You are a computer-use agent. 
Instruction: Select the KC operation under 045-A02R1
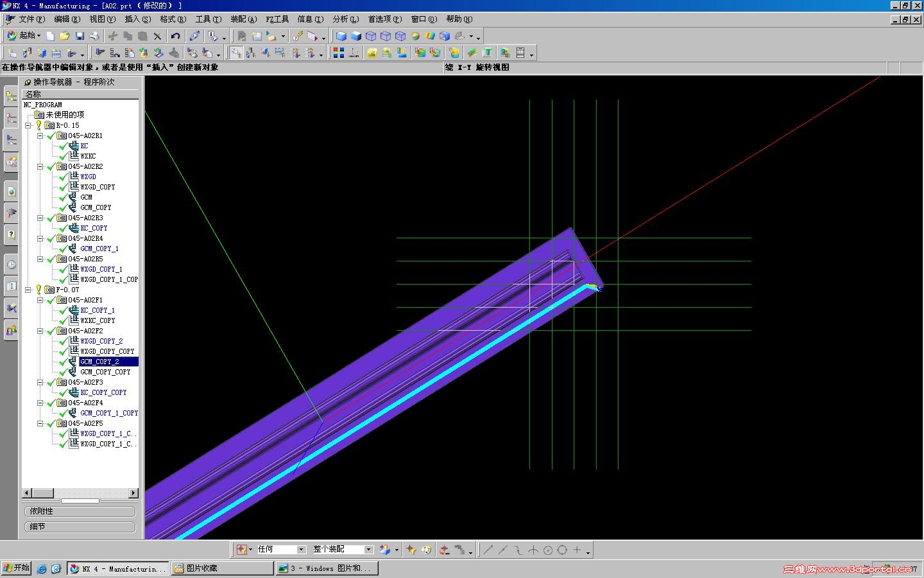point(84,146)
